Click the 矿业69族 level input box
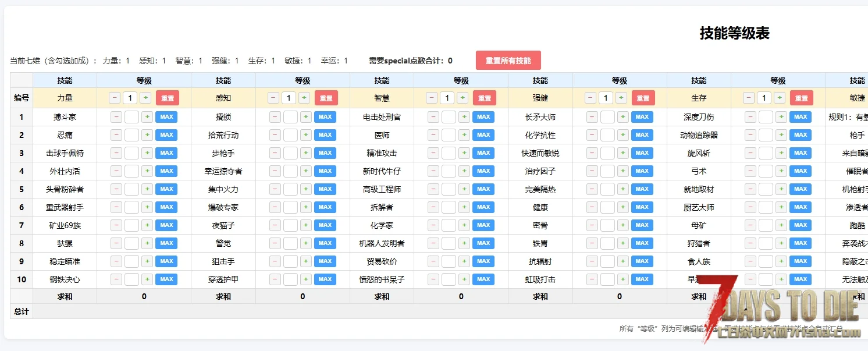 [131, 225]
